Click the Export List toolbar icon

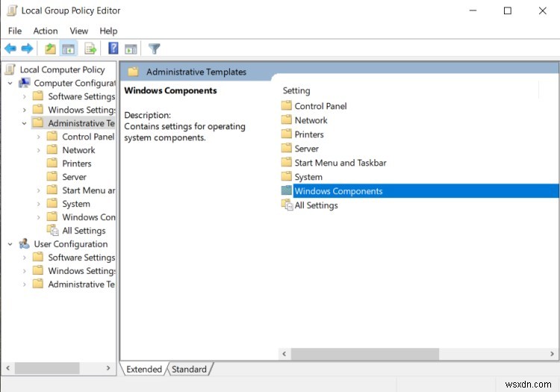90,49
